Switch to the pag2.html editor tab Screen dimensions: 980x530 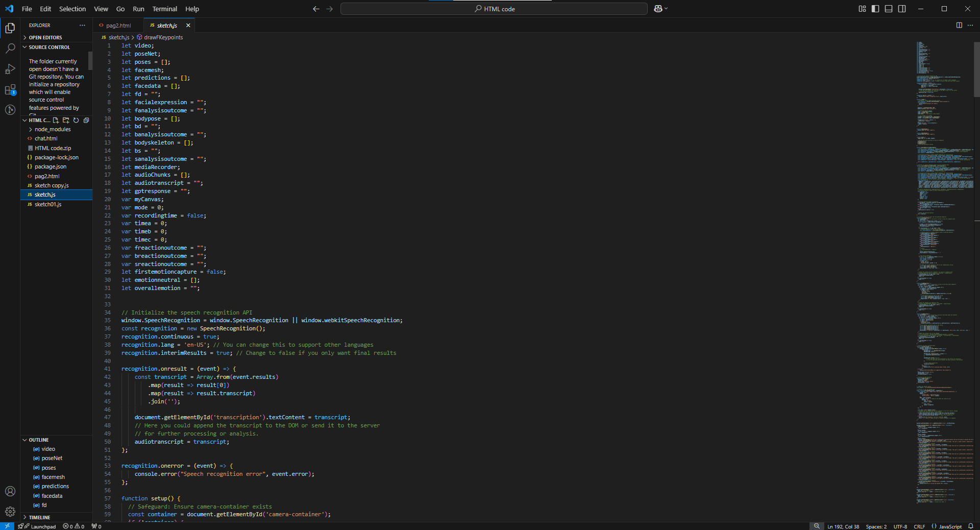pos(118,26)
